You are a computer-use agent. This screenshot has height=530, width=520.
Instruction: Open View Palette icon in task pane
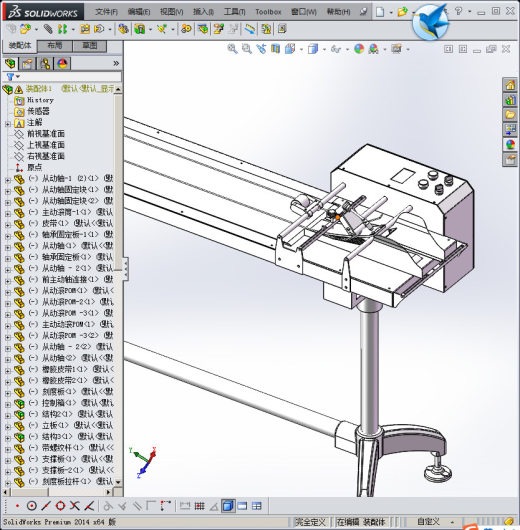click(x=510, y=129)
